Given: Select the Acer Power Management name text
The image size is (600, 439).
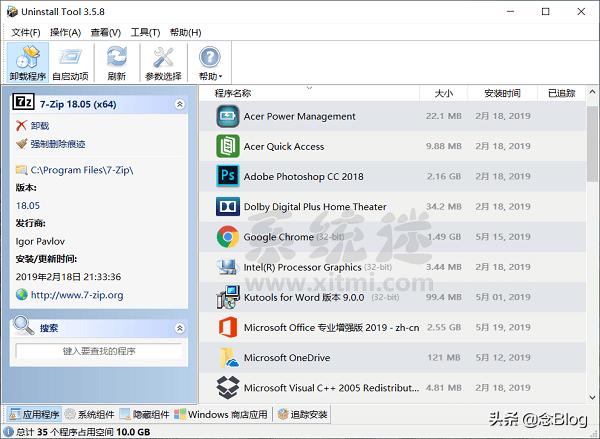Looking at the screenshot, I should pyautogui.click(x=300, y=116).
